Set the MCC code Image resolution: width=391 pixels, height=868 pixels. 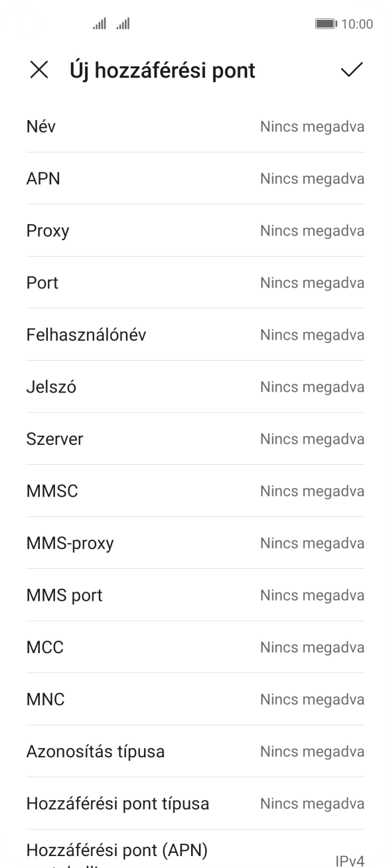[x=195, y=647]
